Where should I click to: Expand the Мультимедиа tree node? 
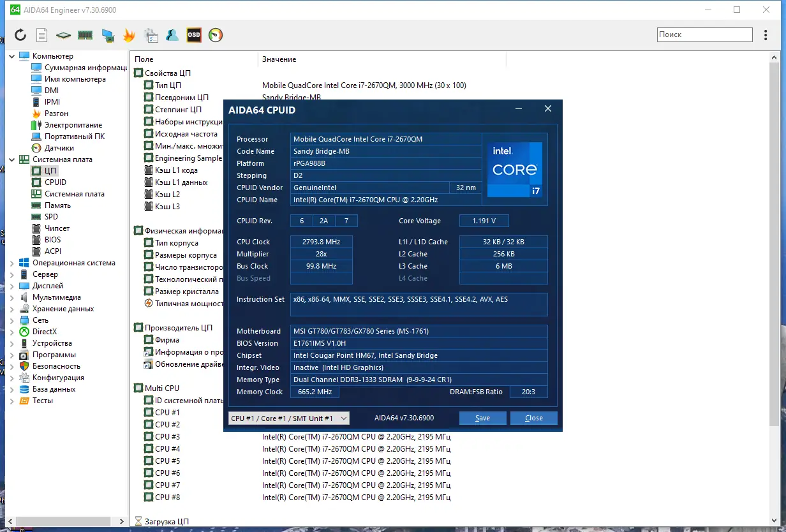[x=12, y=297]
